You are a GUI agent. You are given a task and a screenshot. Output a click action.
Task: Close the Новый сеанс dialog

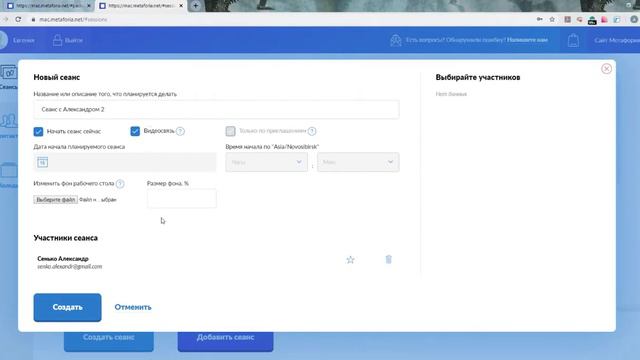point(607,69)
